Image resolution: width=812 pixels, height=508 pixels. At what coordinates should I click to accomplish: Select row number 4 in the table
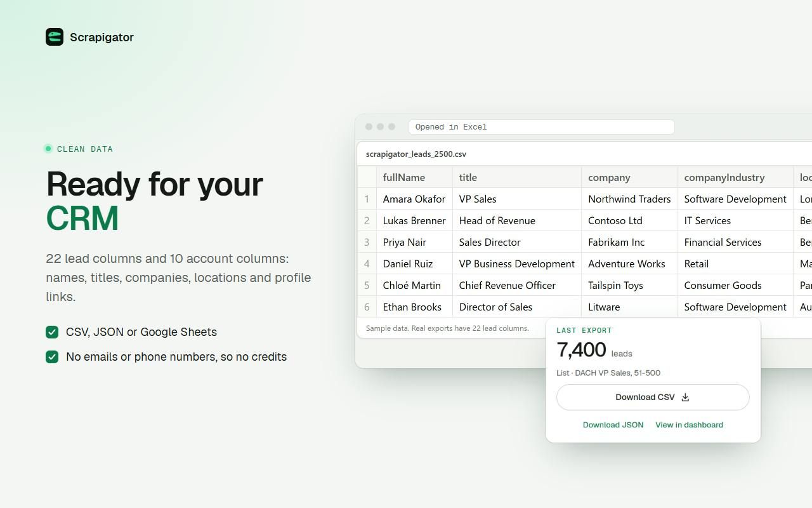click(367, 264)
